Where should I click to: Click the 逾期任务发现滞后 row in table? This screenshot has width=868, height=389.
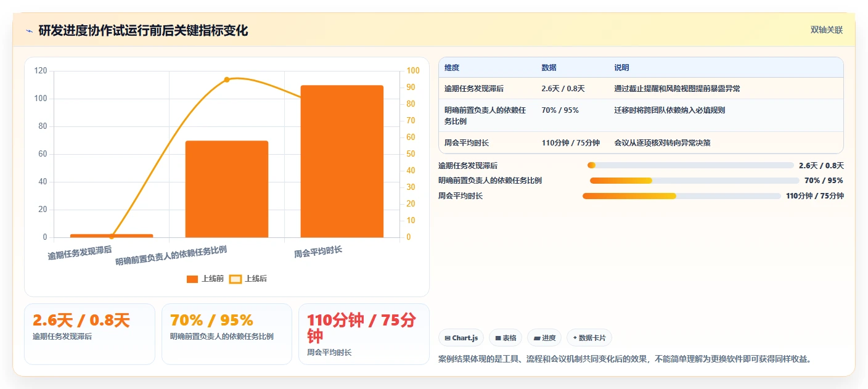tap(641, 89)
